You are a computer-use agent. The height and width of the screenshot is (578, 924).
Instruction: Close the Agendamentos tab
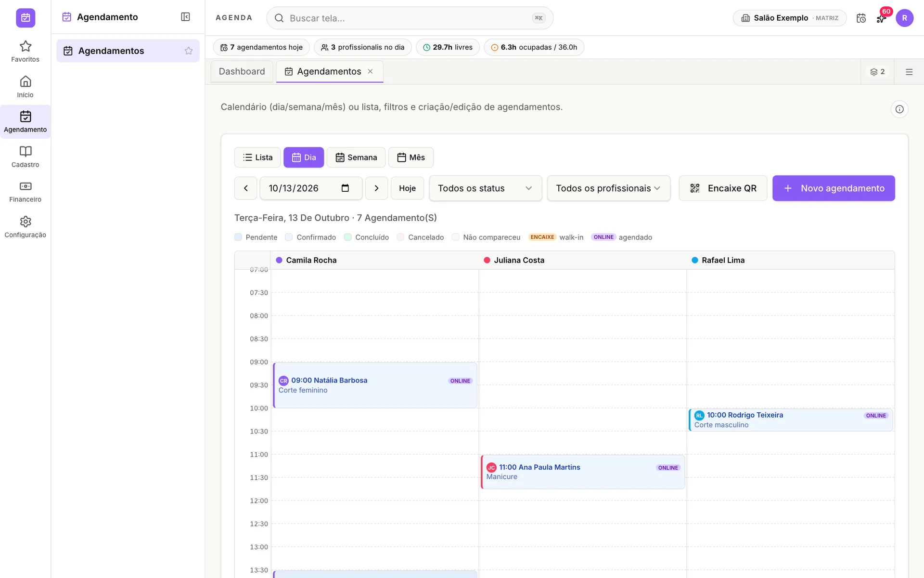[x=370, y=71]
